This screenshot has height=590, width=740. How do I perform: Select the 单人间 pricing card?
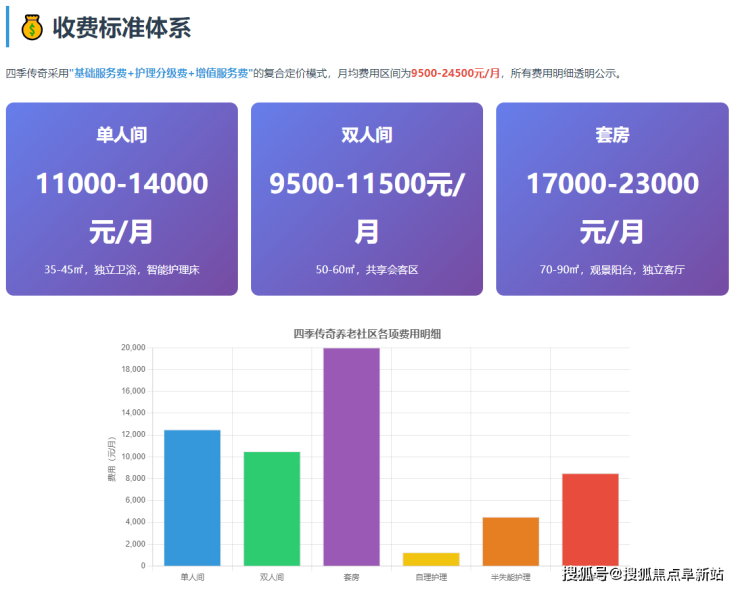pos(122,199)
